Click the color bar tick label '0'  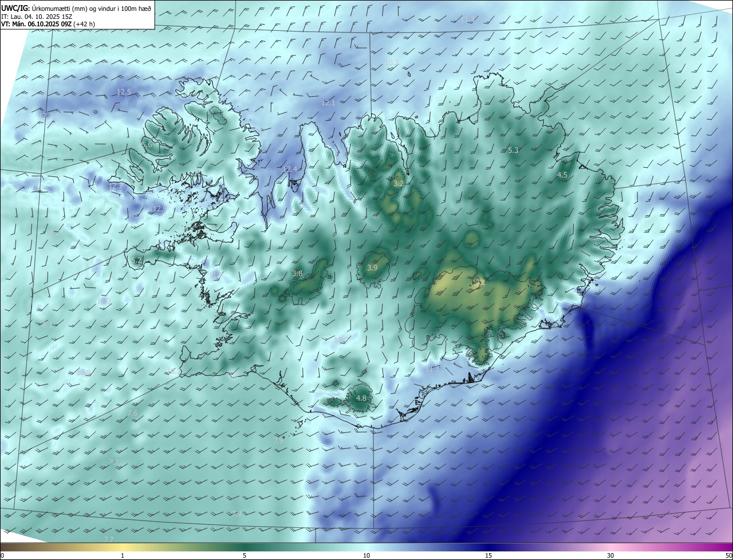click(2, 556)
